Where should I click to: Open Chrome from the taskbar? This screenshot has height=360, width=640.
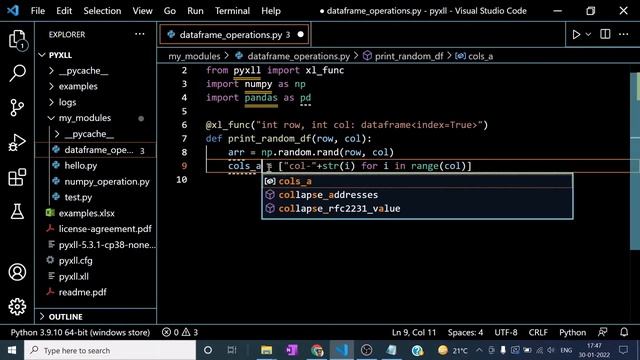[x=317, y=350]
